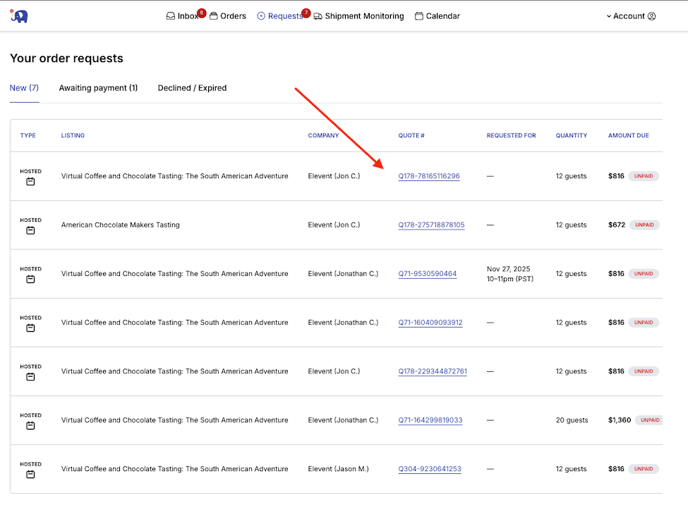
Task: Click the Shipment Monitoring truck icon
Action: pyautogui.click(x=318, y=16)
